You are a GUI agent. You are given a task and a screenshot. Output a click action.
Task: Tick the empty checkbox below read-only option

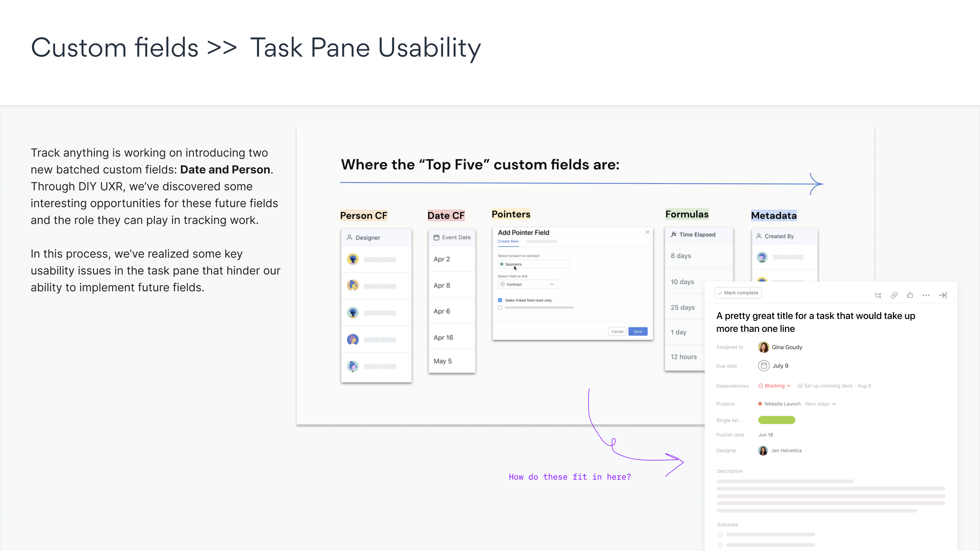pyautogui.click(x=500, y=308)
